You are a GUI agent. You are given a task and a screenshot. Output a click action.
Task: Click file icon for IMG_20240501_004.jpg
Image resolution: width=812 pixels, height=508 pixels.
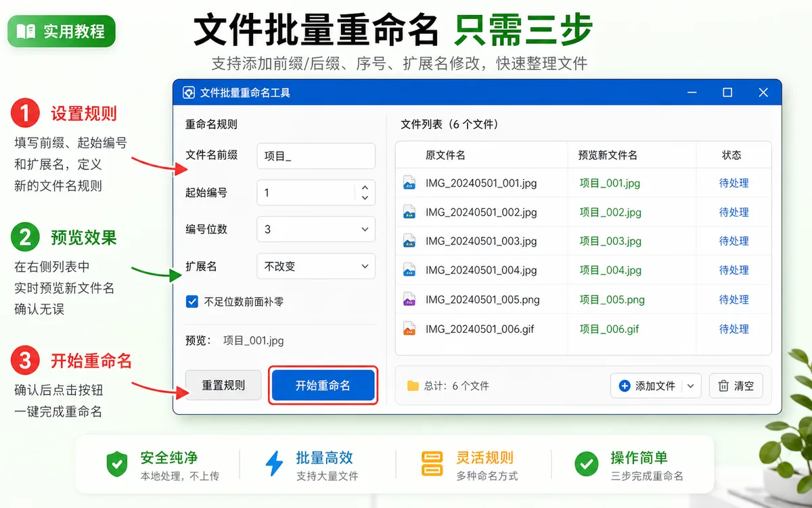pos(409,271)
